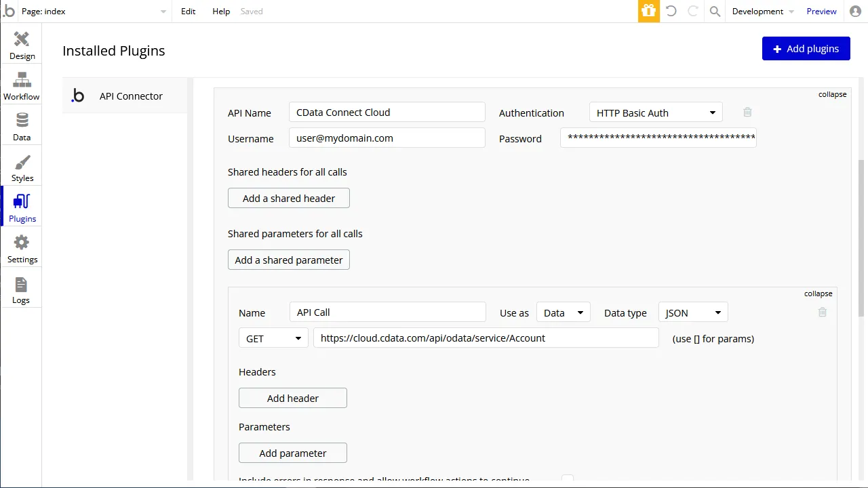Click the Add plugins button
The image size is (868, 488).
806,48
